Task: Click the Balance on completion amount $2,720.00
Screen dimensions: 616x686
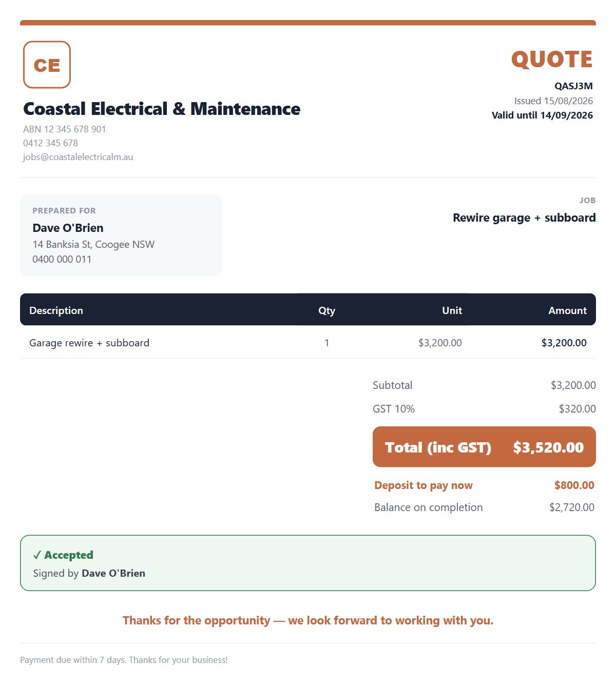Action: click(572, 507)
